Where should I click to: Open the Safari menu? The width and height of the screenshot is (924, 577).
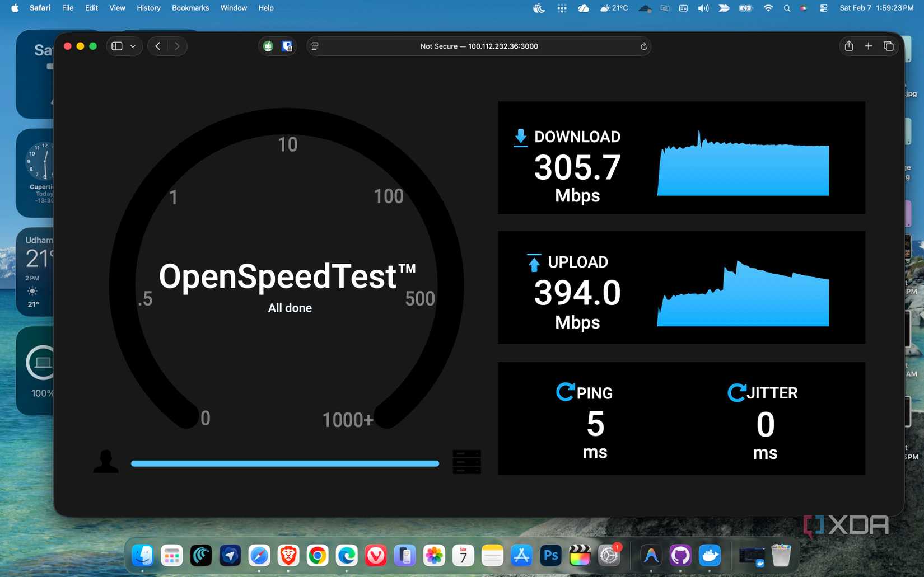coord(40,8)
